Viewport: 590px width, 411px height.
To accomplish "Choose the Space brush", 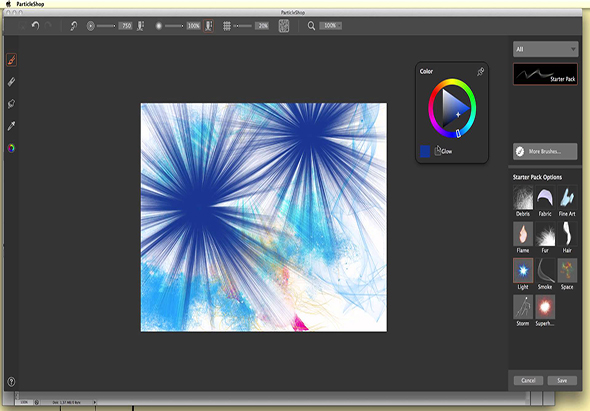I will pos(567,274).
